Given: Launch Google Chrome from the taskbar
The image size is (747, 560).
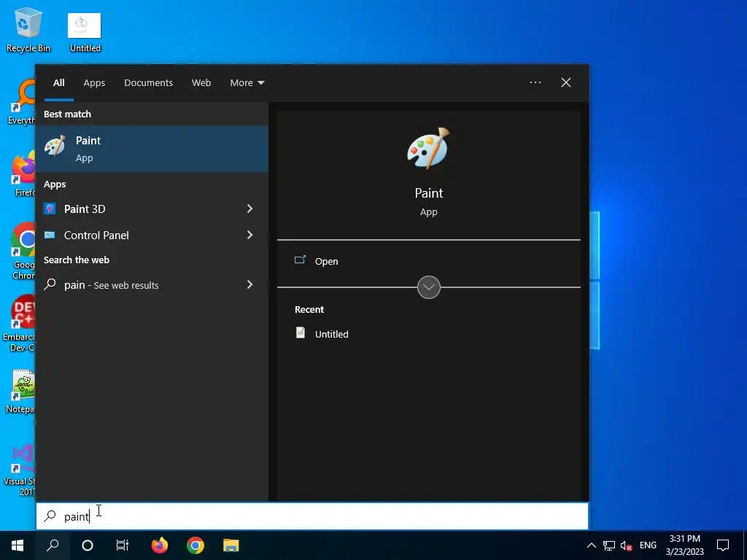Looking at the screenshot, I should point(196,545).
